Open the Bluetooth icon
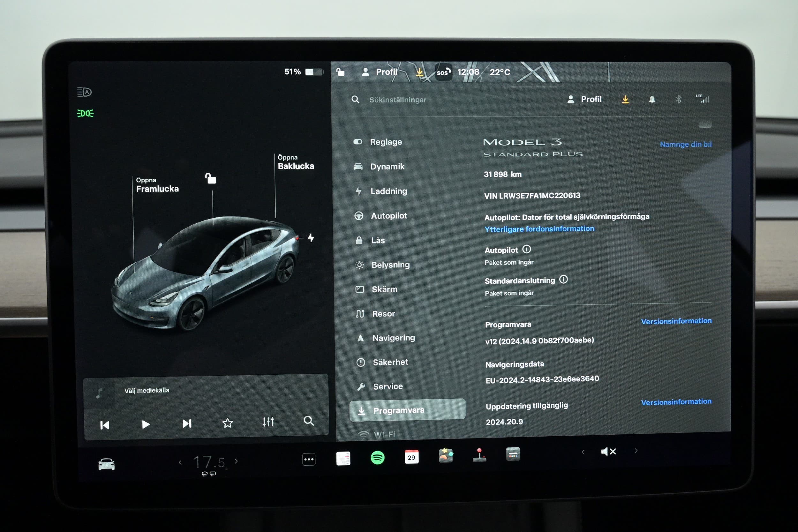The height and width of the screenshot is (532, 798). [678, 99]
